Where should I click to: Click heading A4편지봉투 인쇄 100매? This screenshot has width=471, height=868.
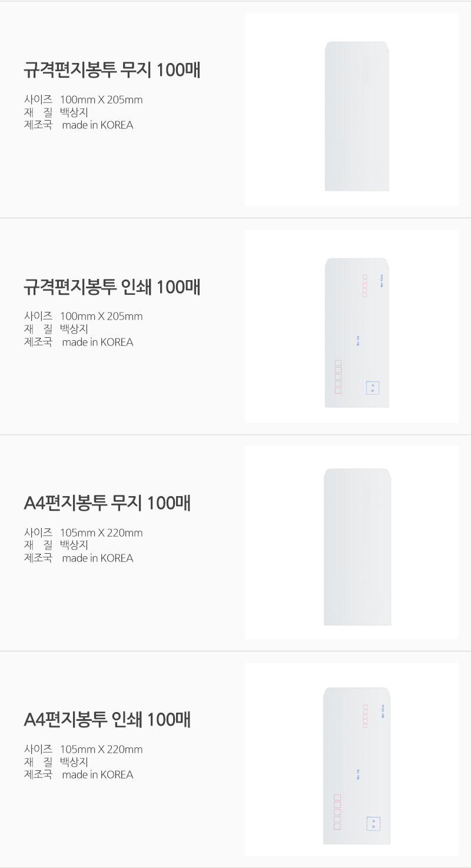107,720
